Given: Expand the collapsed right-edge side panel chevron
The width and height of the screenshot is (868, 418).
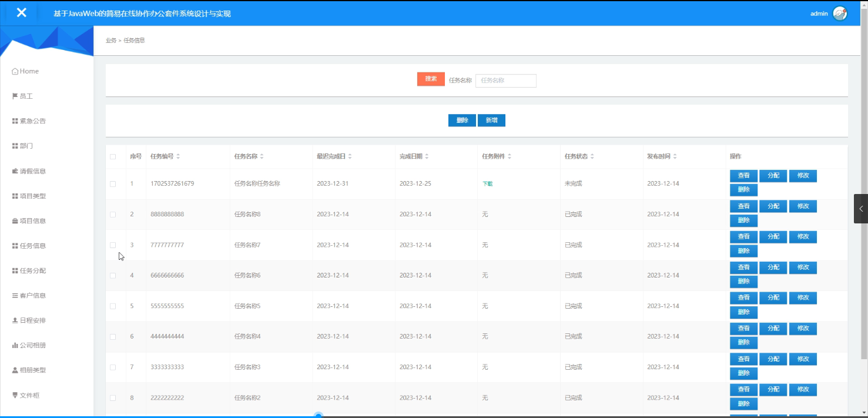Looking at the screenshot, I should click(x=861, y=208).
